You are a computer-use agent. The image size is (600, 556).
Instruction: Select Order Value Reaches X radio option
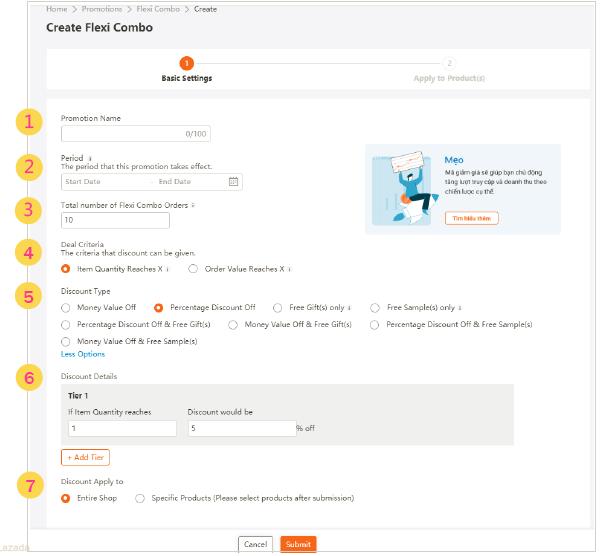tap(193, 269)
